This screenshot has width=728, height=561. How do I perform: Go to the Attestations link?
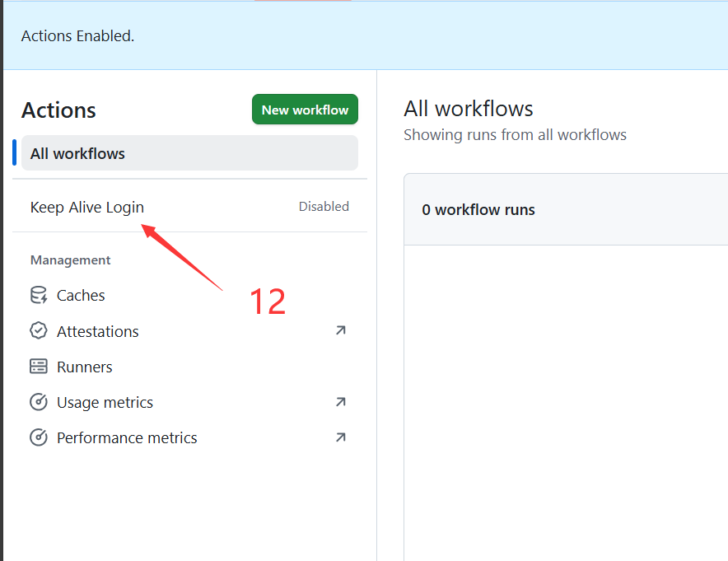tap(97, 331)
